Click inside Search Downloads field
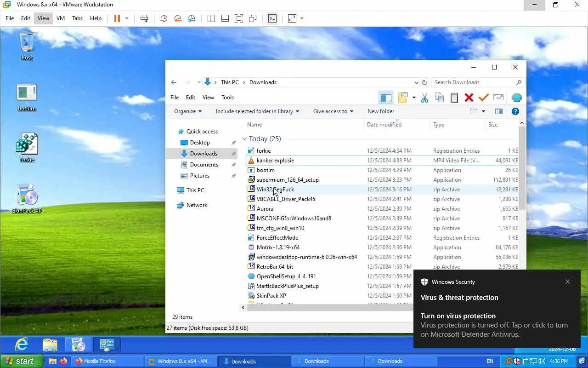The width and height of the screenshot is (588, 368). tap(473, 82)
